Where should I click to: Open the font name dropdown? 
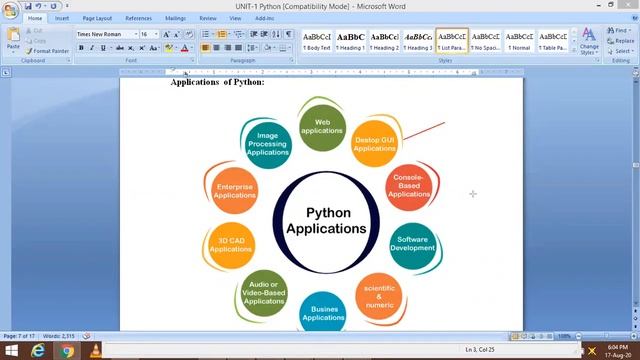(136, 34)
